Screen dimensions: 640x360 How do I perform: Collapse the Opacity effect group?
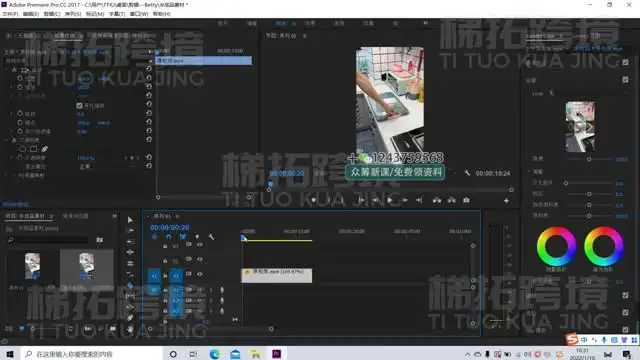[7, 140]
